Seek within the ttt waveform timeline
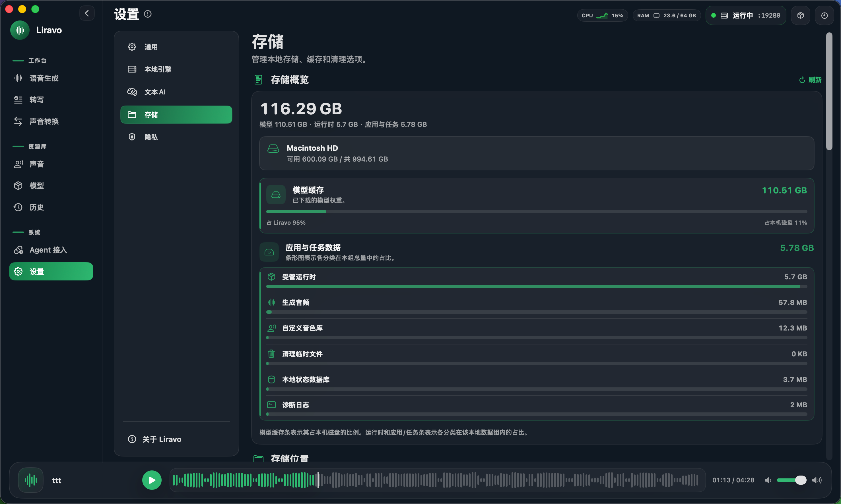 point(438,480)
